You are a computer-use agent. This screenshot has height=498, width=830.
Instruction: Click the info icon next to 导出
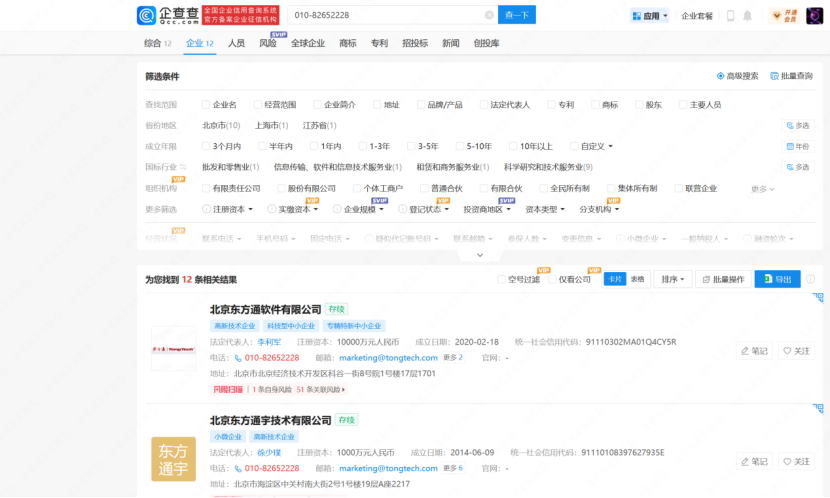(x=810, y=279)
